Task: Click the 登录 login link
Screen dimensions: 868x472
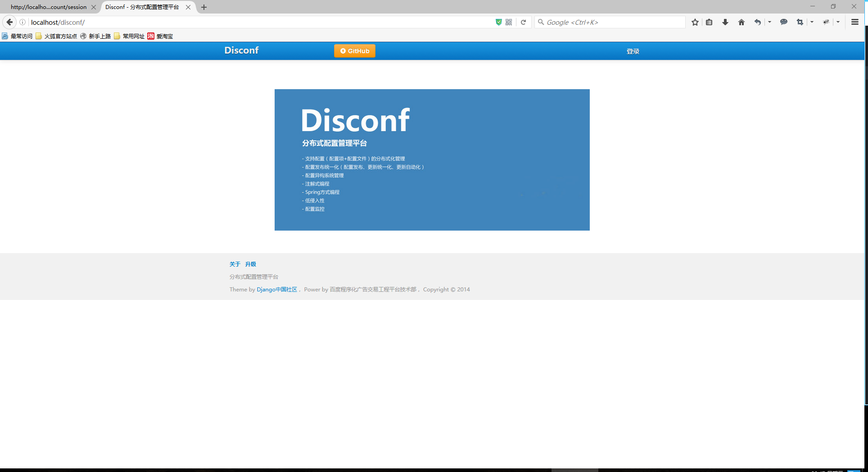Action: pyautogui.click(x=633, y=51)
